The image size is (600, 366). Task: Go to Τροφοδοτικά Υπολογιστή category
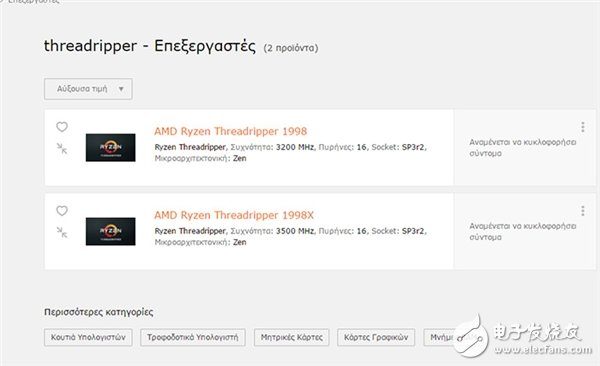coord(192,337)
